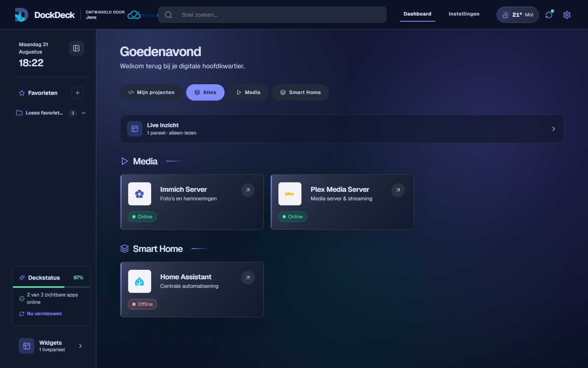Click the Media section play icon
Viewport: 588px width, 368px height.
(125, 161)
